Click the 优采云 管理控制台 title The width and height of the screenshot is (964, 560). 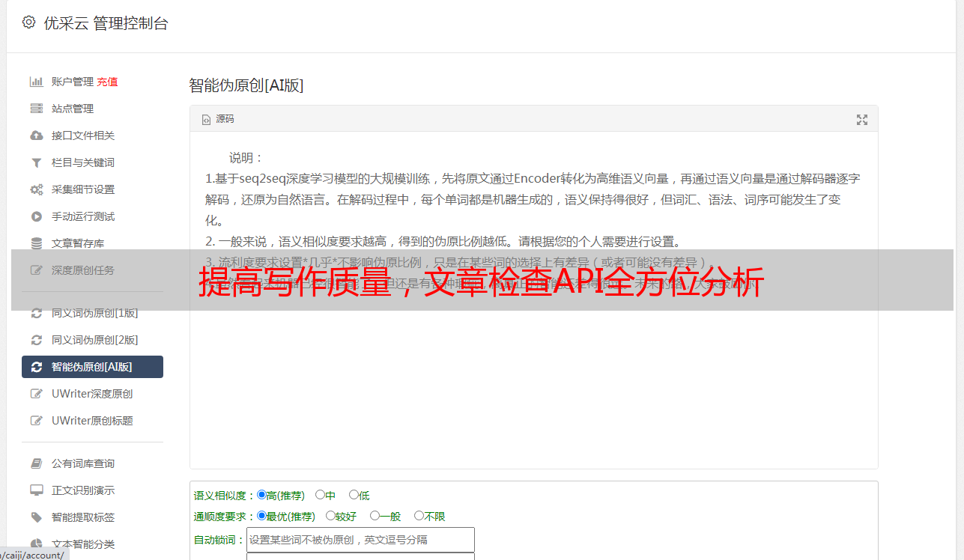point(106,23)
